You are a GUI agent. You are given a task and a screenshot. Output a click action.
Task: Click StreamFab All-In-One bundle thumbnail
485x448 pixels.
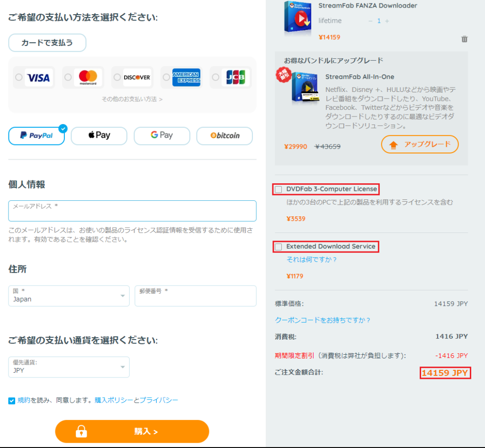point(305,88)
